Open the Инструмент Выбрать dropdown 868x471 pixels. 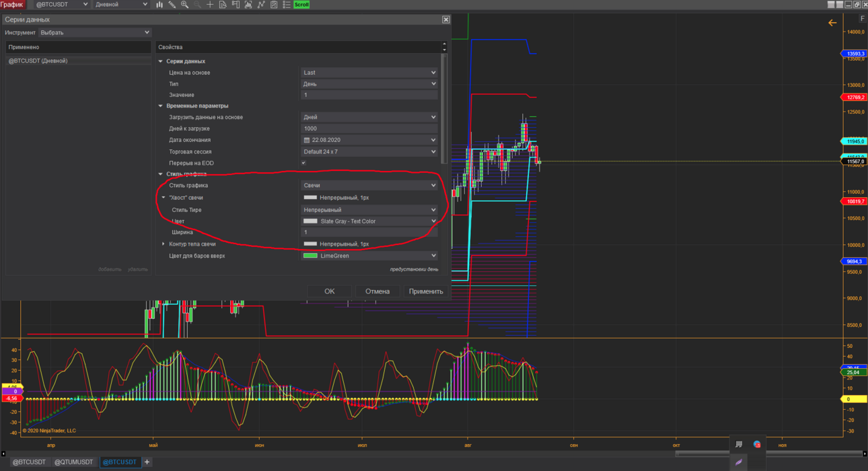pyautogui.click(x=95, y=32)
